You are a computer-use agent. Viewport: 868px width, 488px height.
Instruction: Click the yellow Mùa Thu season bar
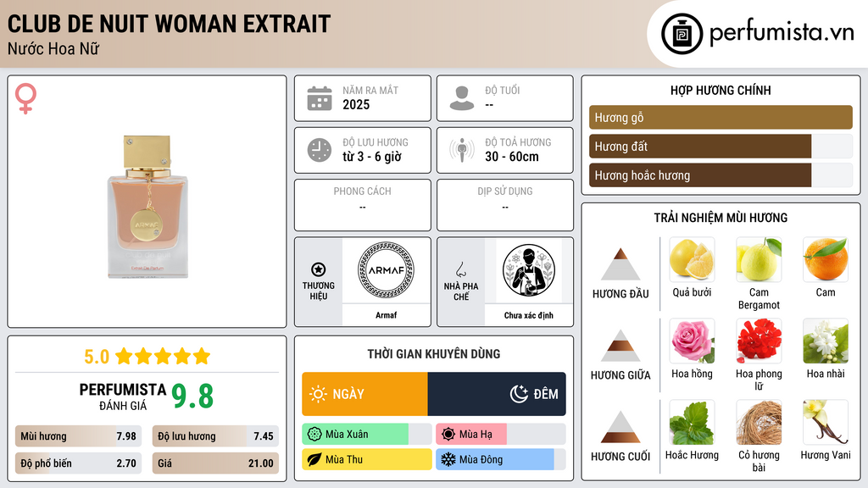367,459
